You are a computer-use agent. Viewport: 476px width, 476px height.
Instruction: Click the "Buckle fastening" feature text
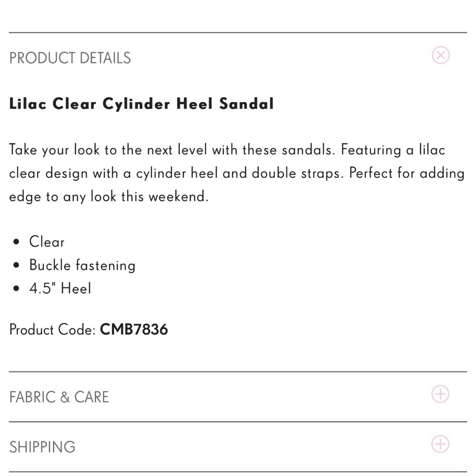coord(82,265)
